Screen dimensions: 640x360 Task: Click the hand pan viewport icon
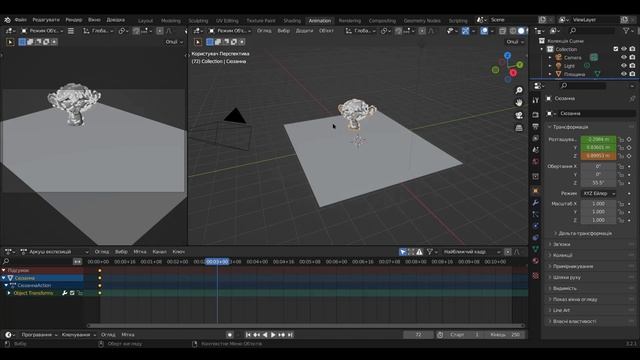click(x=519, y=102)
